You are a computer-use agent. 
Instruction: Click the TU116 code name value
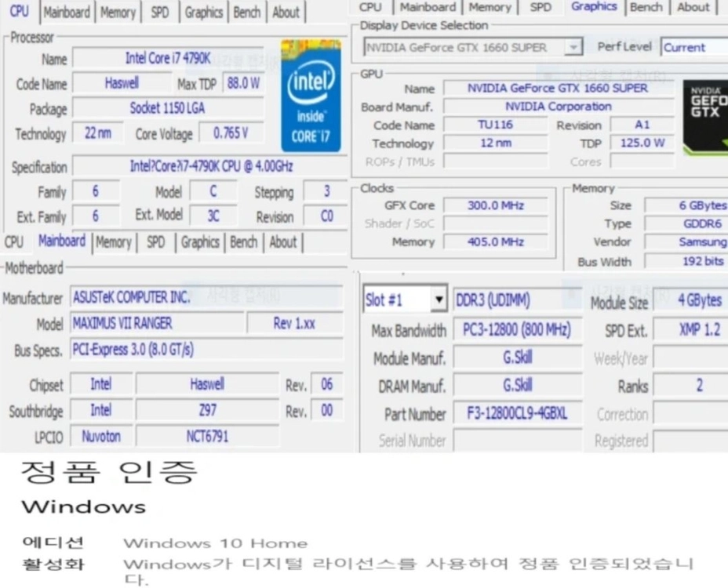pyautogui.click(x=495, y=125)
